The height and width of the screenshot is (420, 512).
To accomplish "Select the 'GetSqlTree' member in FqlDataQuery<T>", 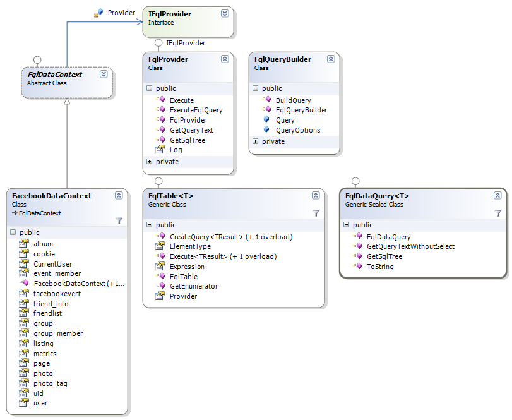I will 384,256.
